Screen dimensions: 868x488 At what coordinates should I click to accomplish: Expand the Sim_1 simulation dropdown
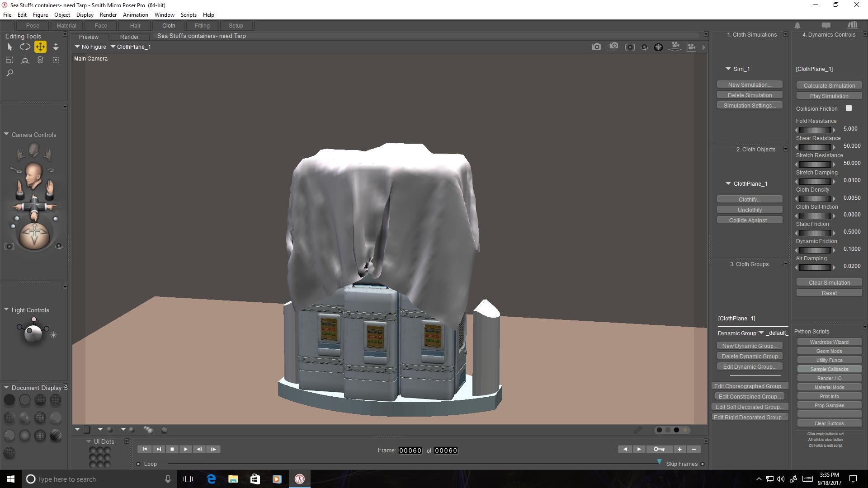coord(728,69)
